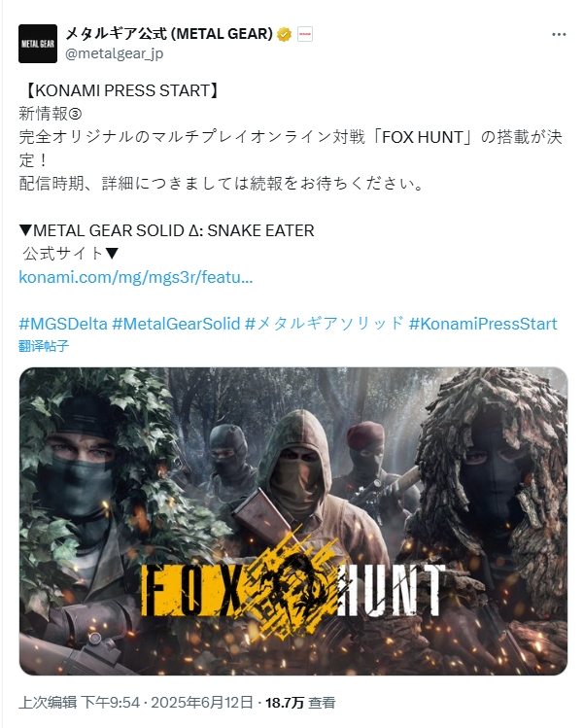This screenshot has width=584, height=728.
Task: Select the #MGSDelta hashtag
Action: [63, 324]
